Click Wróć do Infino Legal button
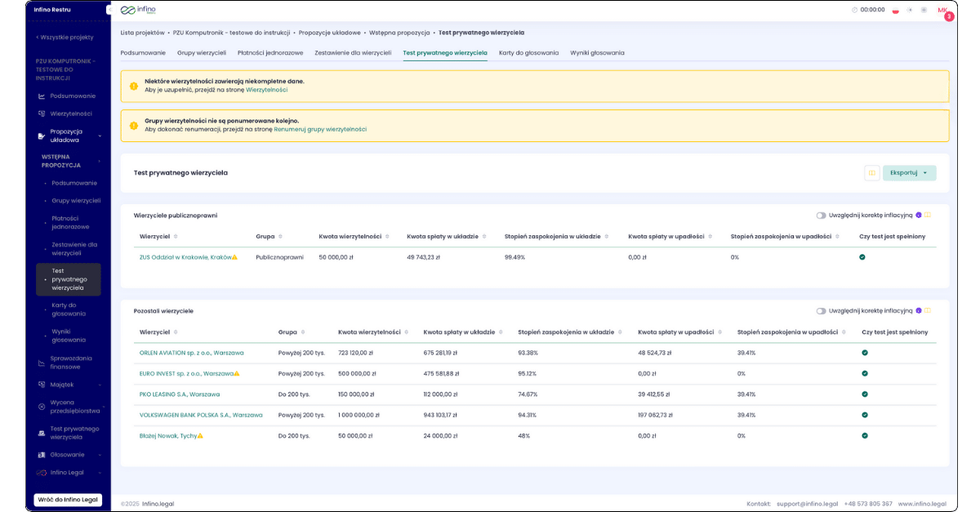This screenshot has width=980, height=512. click(68, 500)
